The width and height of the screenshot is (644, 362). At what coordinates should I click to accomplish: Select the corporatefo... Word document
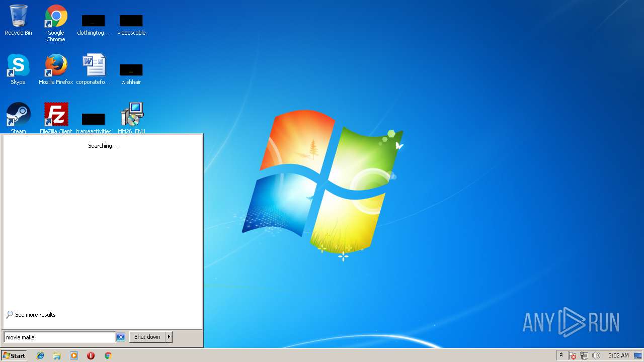94,69
